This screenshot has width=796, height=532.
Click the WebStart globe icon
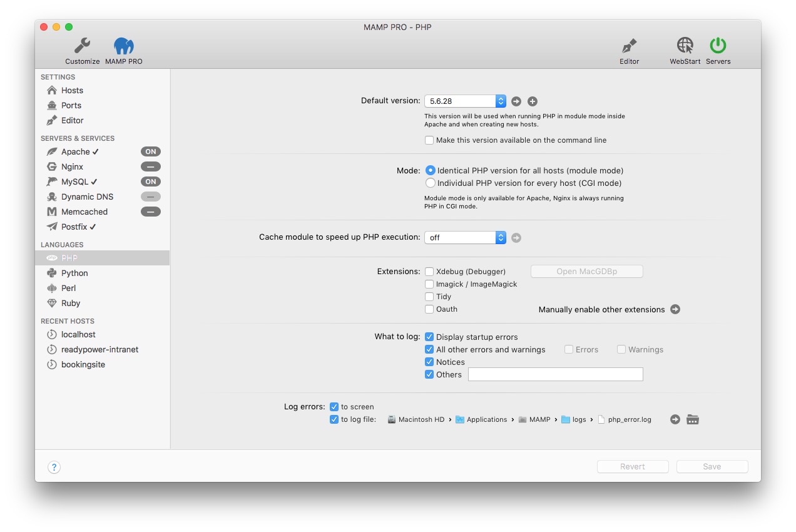click(x=685, y=46)
